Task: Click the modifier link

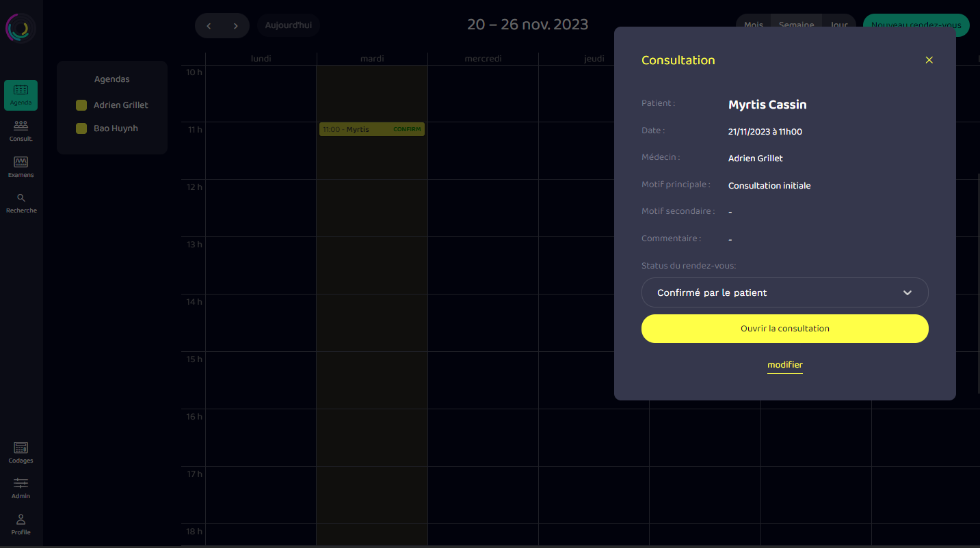Action: 784,365
